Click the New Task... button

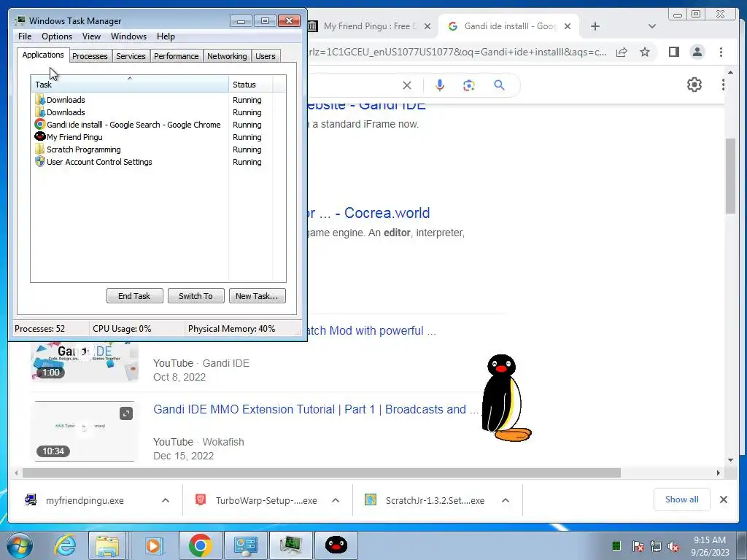click(257, 296)
